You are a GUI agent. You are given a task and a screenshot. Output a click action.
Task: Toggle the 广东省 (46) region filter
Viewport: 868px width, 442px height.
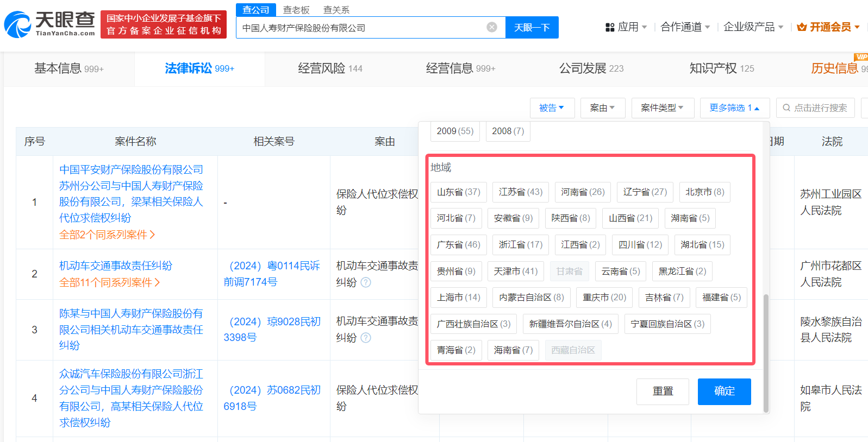point(459,244)
